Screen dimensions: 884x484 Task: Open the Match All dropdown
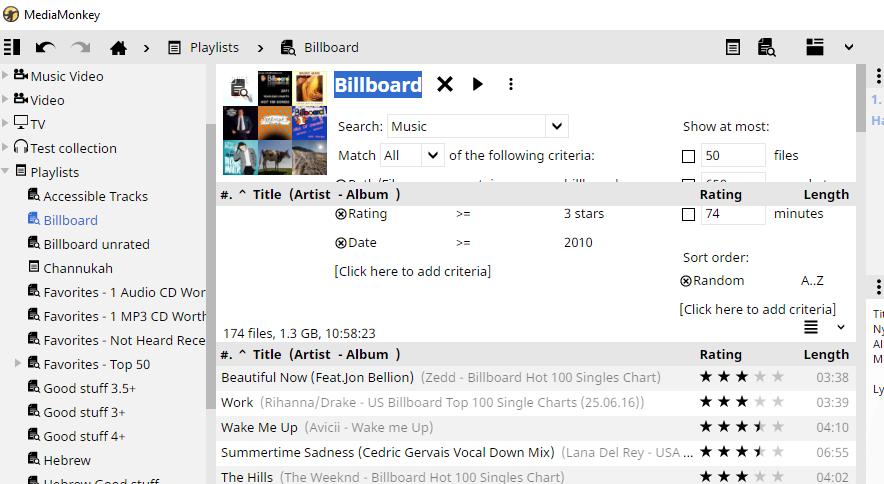pos(432,156)
